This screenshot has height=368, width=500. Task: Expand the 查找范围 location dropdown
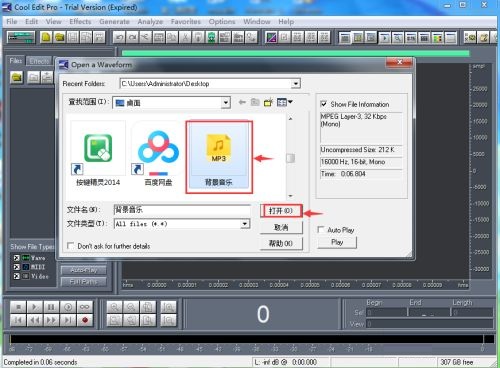[x=226, y=103]
